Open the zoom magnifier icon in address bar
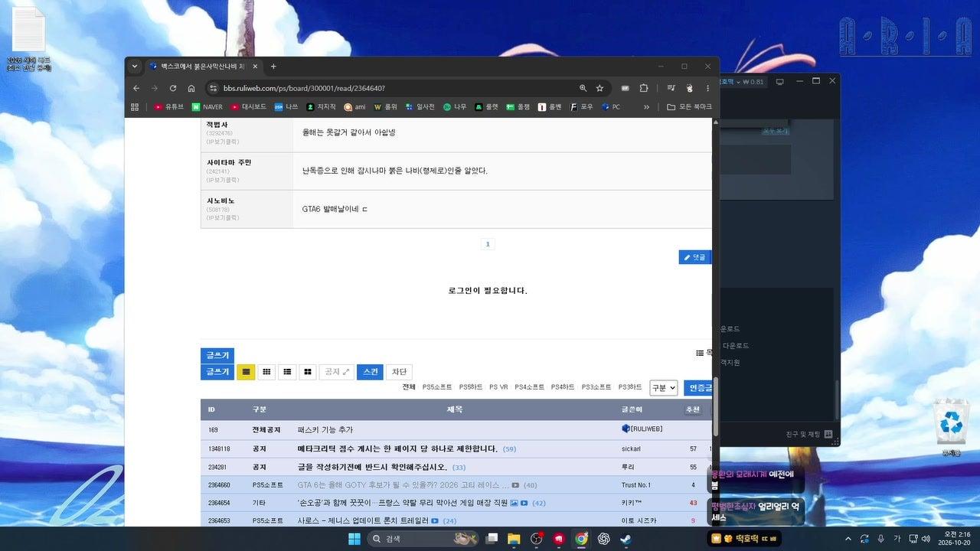Image resolution: width=980 pixels, height=551 pixels. tap(583, 88)
